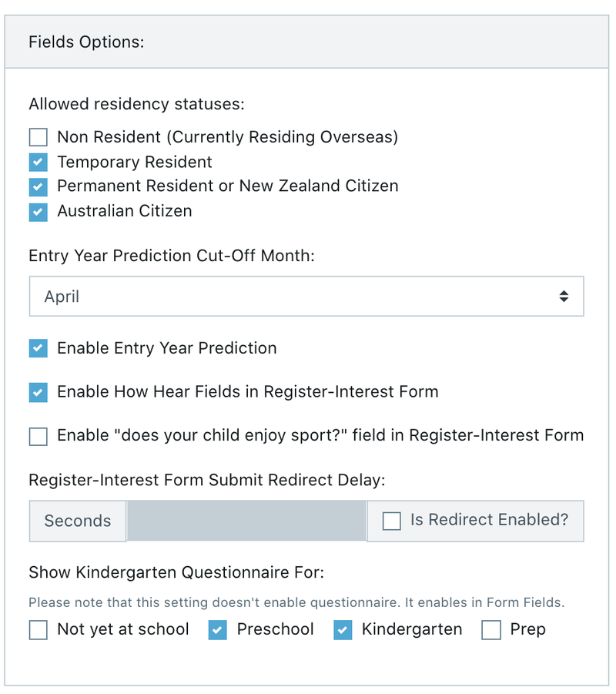The width and height of the screenshot is (616, 694).
Task: Click the Seconds label button
Action: [x=77, y=521]
